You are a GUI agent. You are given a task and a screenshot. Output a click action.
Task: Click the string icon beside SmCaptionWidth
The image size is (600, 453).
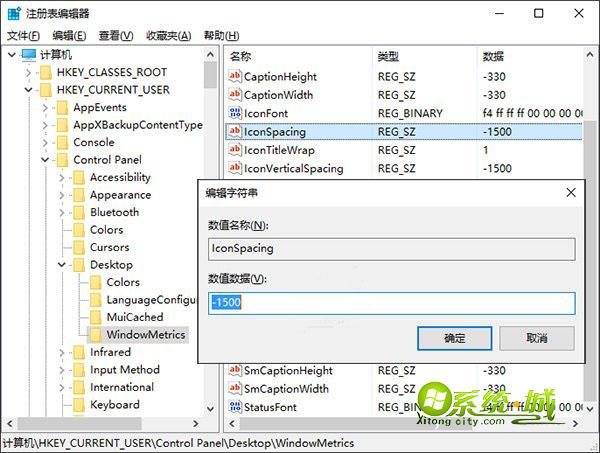point(235,388)
